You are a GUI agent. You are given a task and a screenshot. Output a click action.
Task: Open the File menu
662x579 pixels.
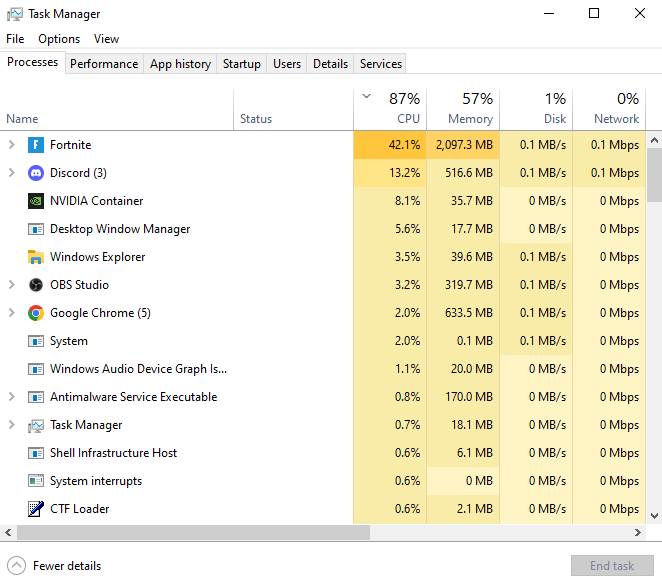[15, 39]
